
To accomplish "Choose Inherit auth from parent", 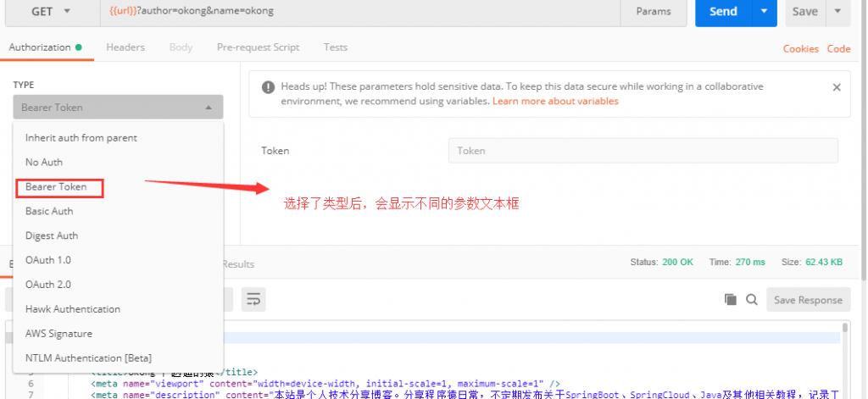I will tap(81, 138).
